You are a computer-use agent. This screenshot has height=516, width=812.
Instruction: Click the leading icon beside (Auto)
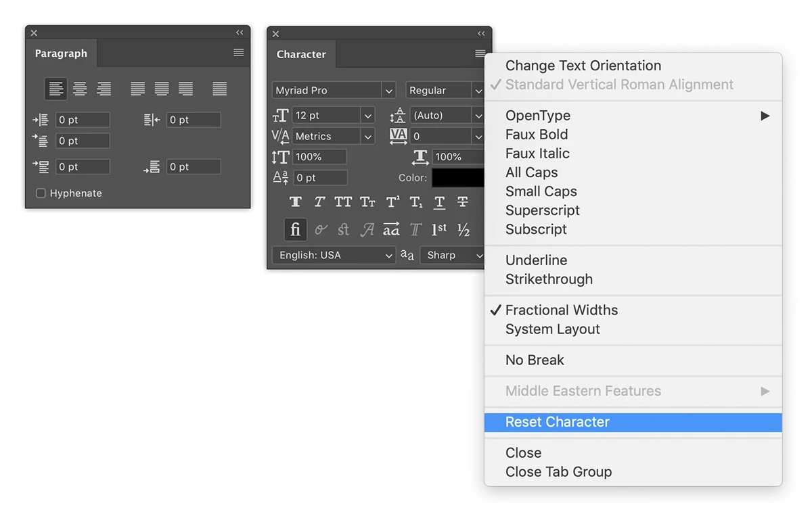pos(398,115)
